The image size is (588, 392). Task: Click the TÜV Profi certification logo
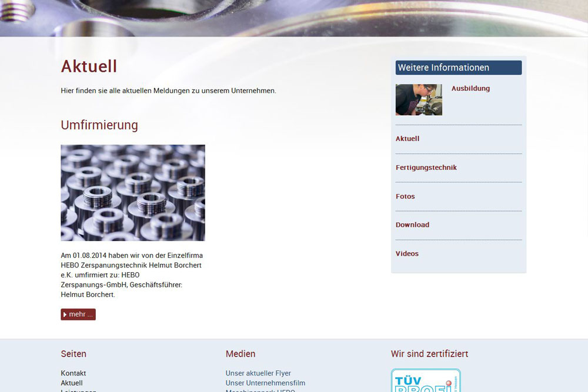[x=426, y=381]
